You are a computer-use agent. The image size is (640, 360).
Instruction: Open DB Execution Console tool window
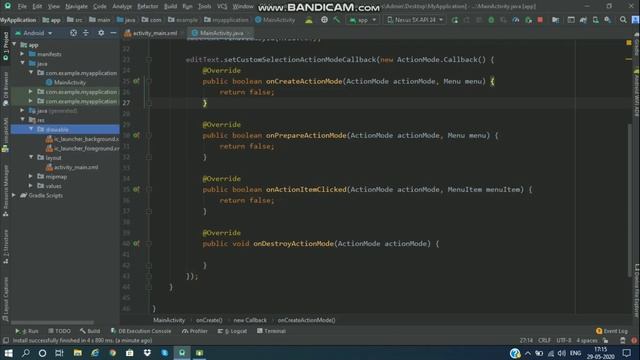coord(141,331)
